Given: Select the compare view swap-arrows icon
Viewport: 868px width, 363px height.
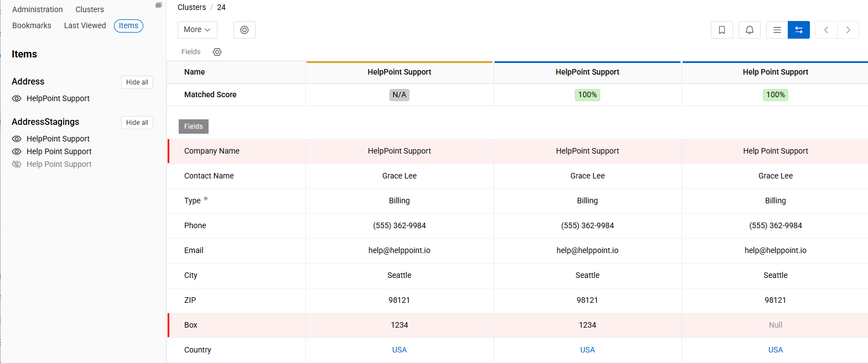Looking at the screenshot, I should [798, 30].
